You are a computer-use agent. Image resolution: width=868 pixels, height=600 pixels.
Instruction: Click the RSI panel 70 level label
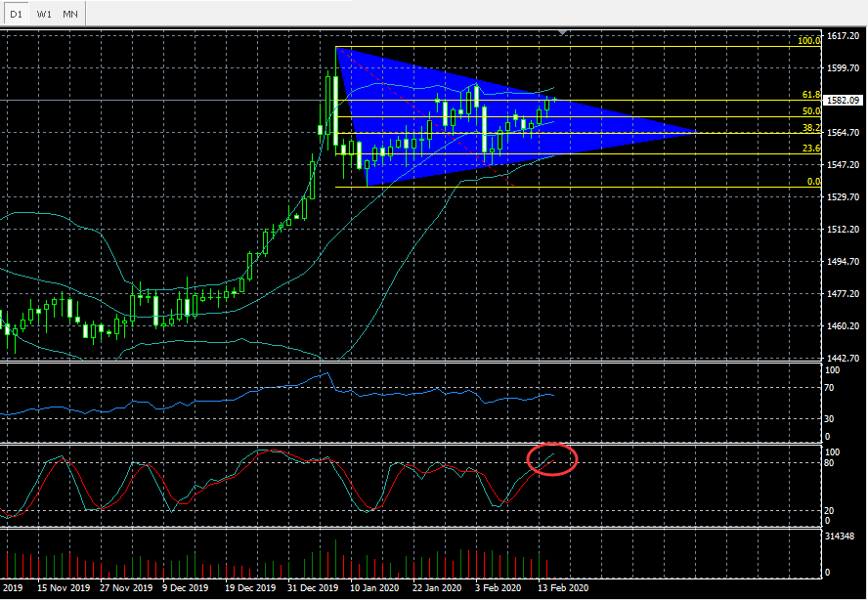click(x=829, y=388)
